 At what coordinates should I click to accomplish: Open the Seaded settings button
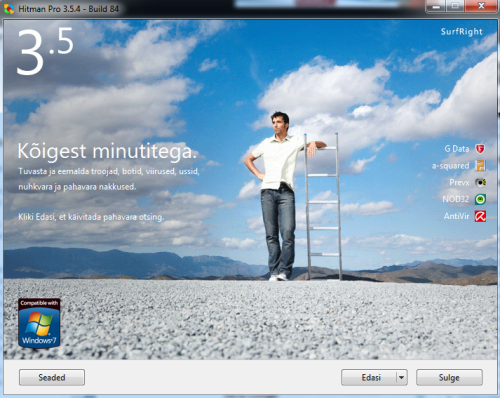(52, 377)
